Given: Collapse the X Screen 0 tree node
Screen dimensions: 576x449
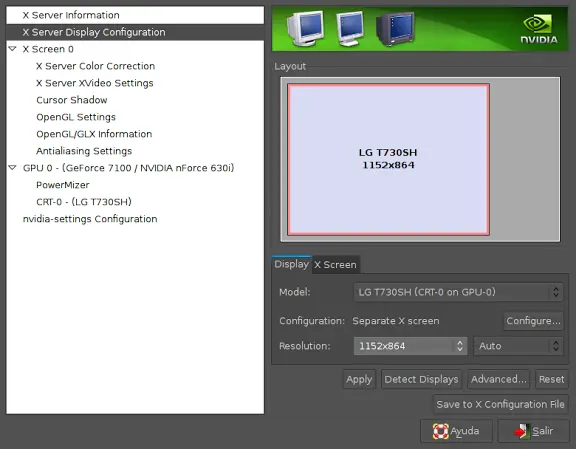Looking at the screenshot, I should [x=12, y=49].
